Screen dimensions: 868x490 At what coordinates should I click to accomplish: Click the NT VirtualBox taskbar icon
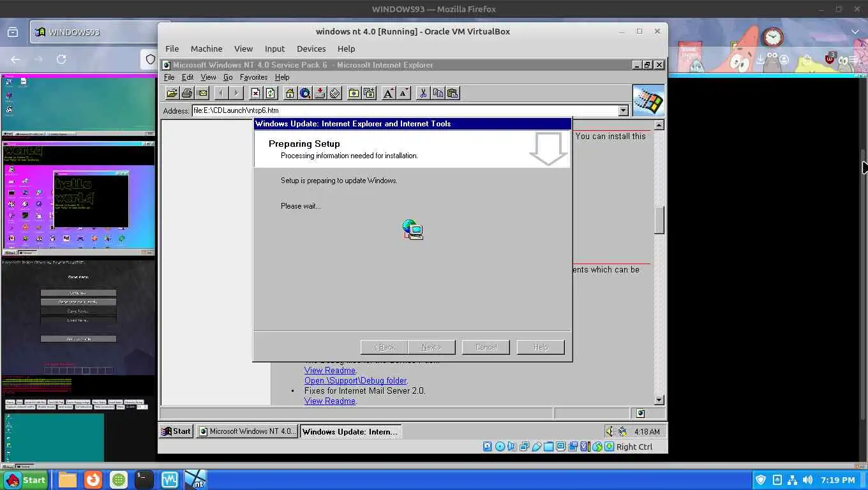pyautogui.click(x=195, y=480)
